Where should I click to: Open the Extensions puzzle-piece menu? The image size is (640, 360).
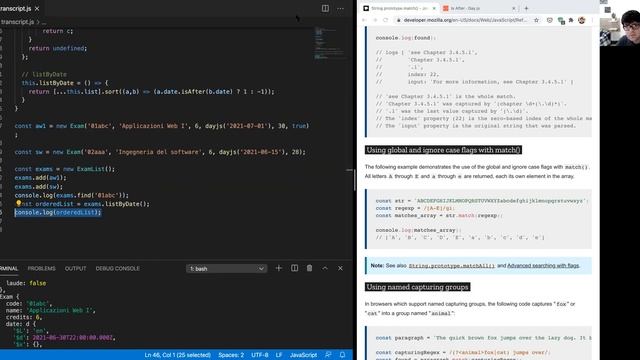click(571, 20)
